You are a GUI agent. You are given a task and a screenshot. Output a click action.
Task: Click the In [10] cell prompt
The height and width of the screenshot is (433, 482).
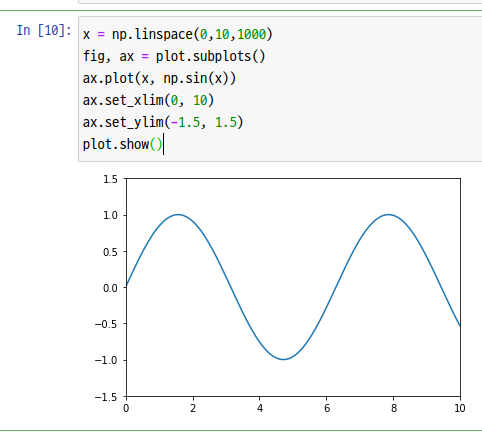pos(44,31)
